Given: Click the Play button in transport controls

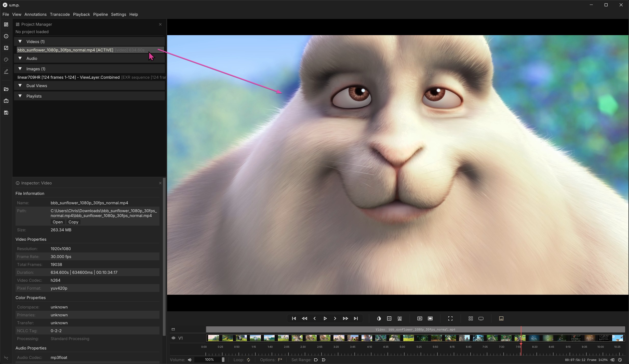Looking at the screenshot, I should 325,318.
